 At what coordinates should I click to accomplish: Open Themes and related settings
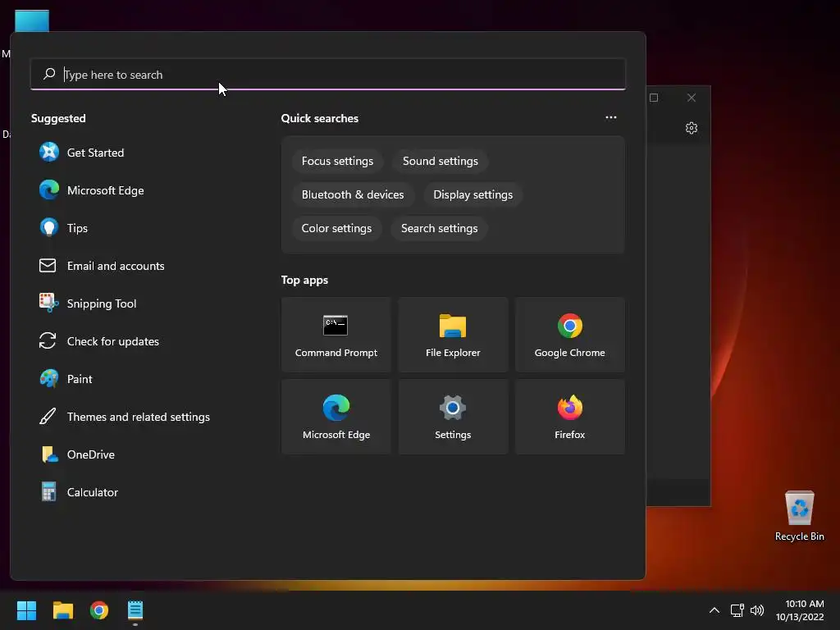click(x=125, y=417)
